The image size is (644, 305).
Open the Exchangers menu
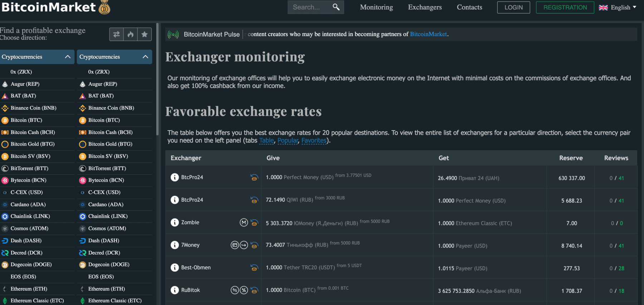(425, 7)
